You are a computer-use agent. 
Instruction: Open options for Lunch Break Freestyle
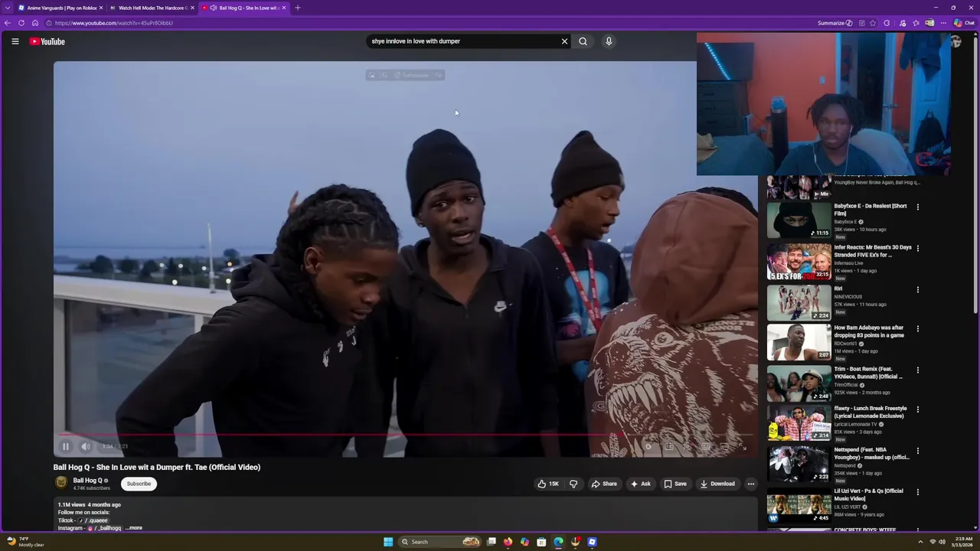(917, 409)
